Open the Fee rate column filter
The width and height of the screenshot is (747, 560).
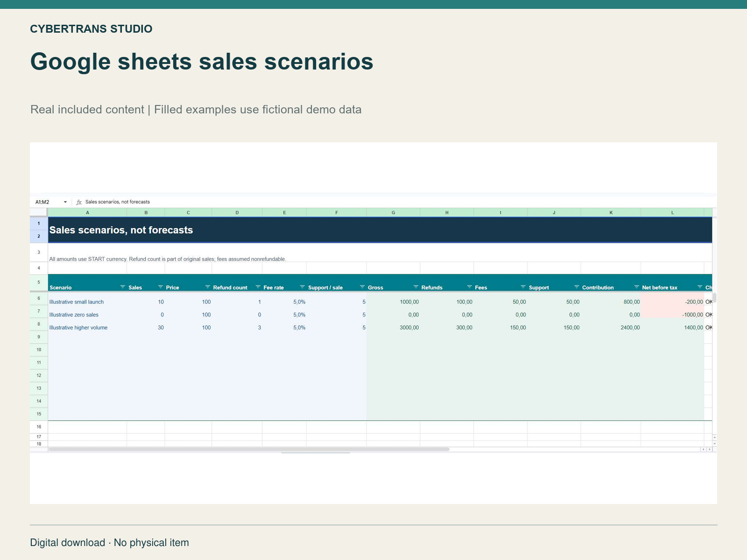(x=303, y=287)
